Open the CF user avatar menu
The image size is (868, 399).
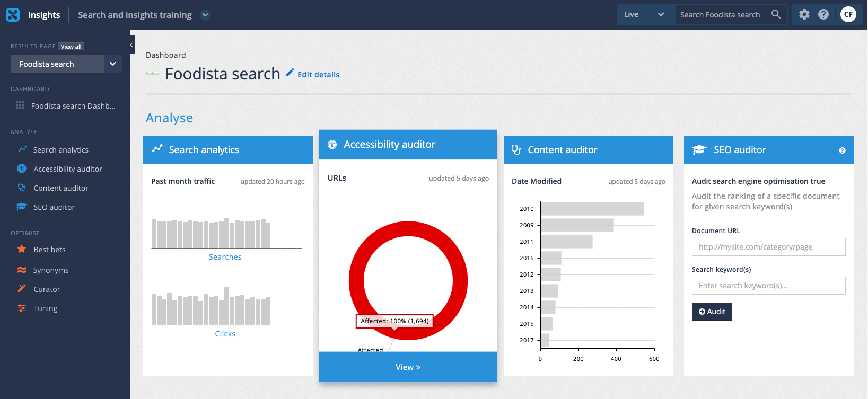click(x=848, y=14)
